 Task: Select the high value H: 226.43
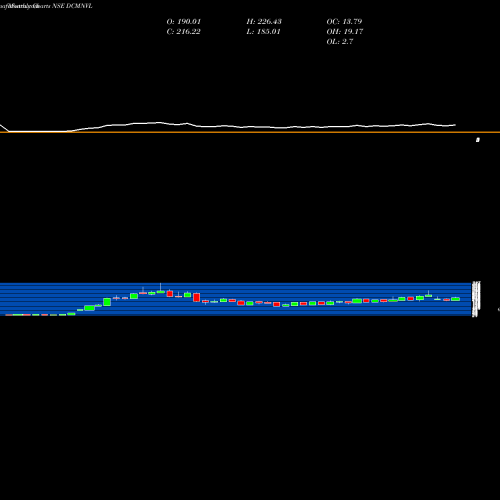click(264, 22)
